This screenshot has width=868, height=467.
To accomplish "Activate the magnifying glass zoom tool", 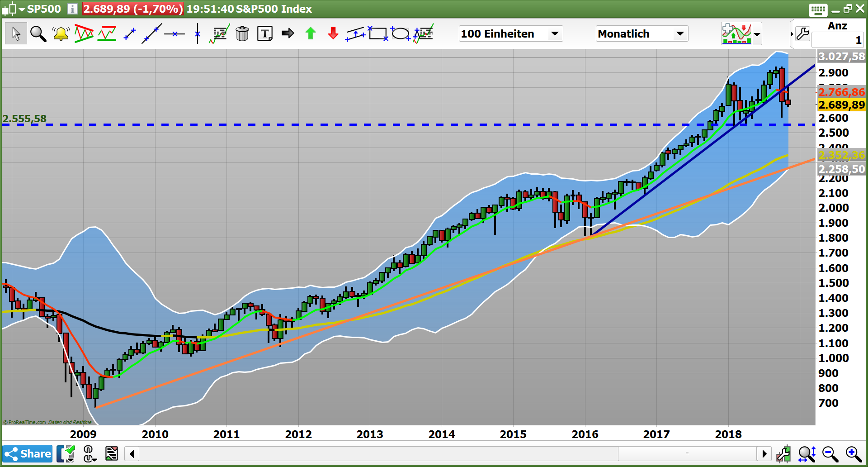I will click(x=38, y=33).
